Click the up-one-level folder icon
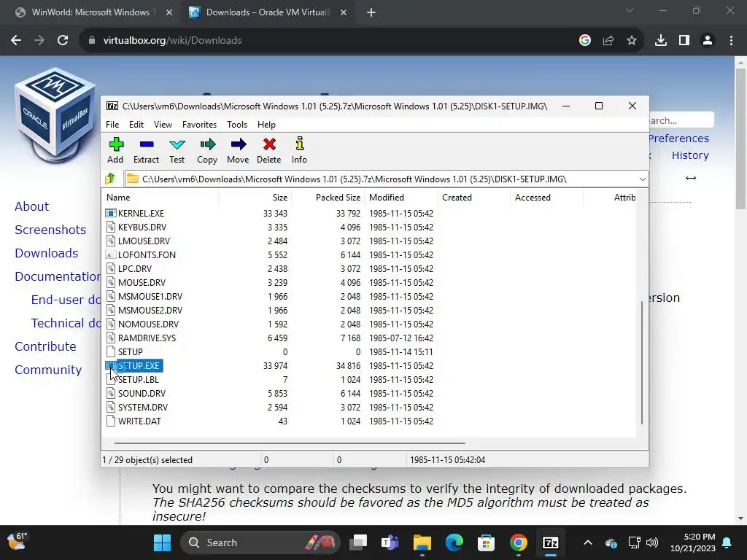The image size is (747, 560). (x=111, y=179)
